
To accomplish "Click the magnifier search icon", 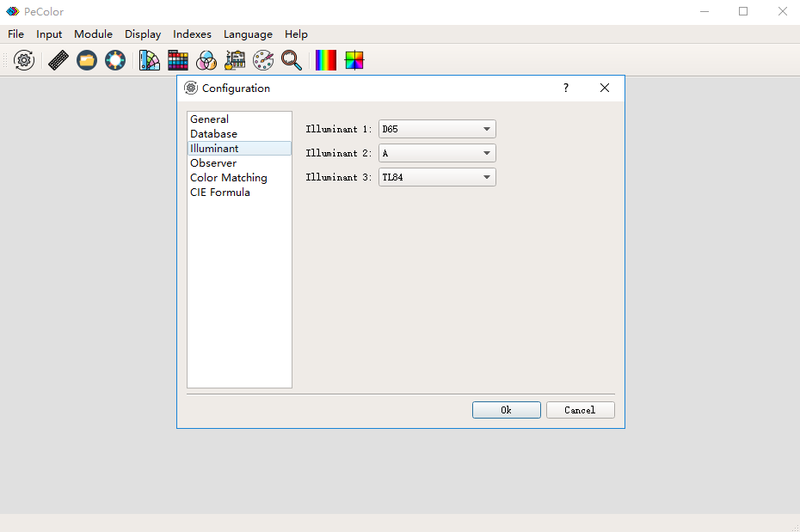I will 292,60.
